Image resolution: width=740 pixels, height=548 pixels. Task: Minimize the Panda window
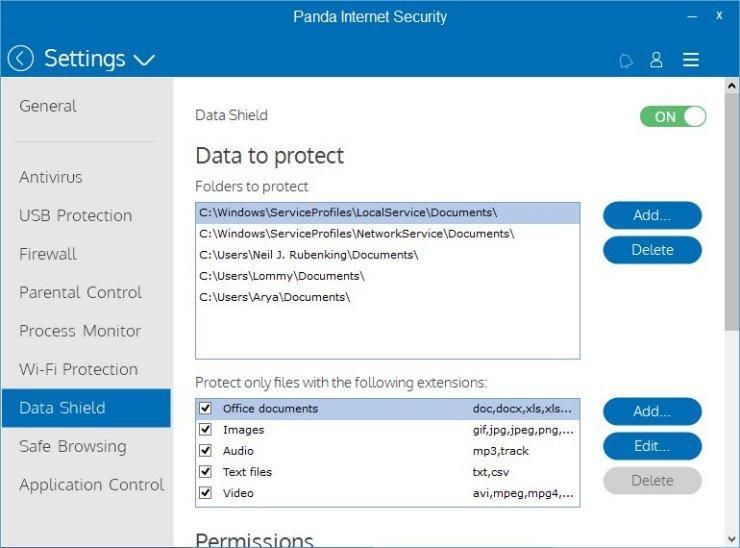click(690, 16)
